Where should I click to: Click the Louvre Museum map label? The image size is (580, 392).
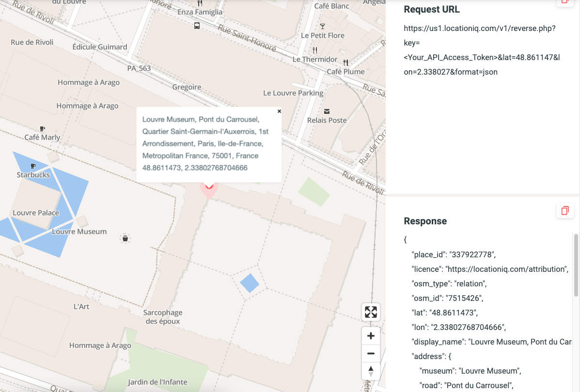click(79, 232)
